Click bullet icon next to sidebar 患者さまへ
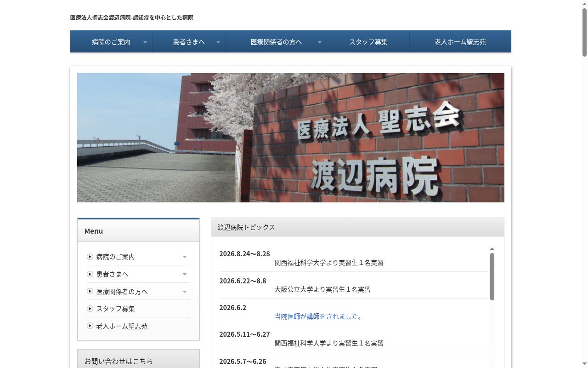The height and width of the screenshot is (368, 588). [x=90, y=274]
